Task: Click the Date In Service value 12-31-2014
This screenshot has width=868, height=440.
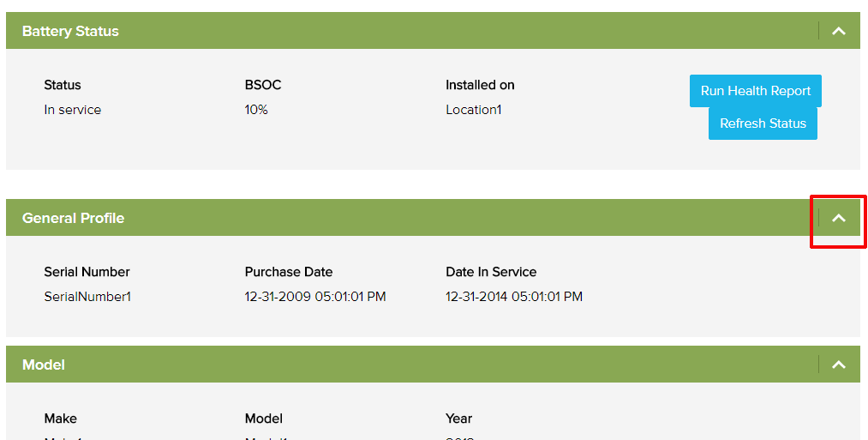Action: (513, 297)
